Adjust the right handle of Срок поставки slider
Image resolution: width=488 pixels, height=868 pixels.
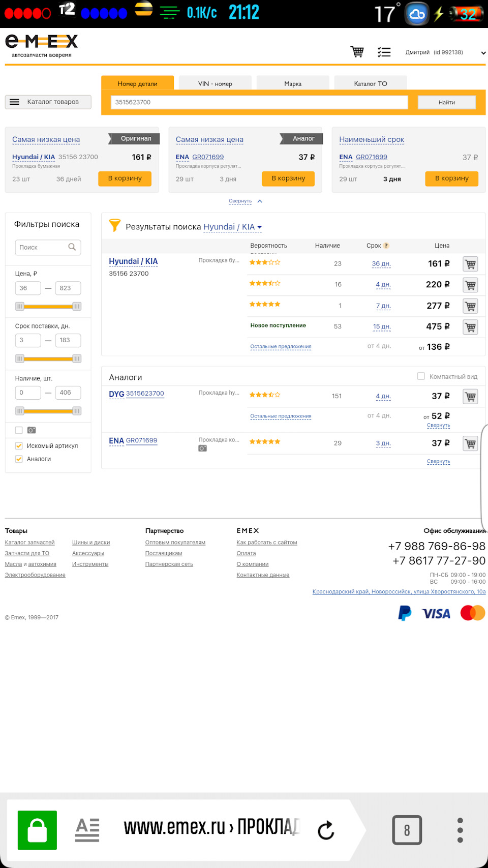77,359
